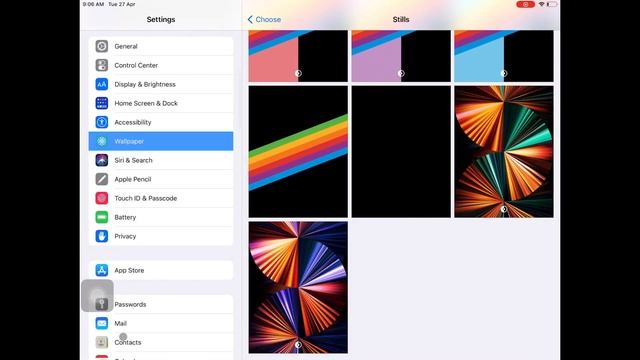Tap the red screen recording indicator
This screenshot has width=640, height=360.
pyautogui.click(x=525, y=4)
